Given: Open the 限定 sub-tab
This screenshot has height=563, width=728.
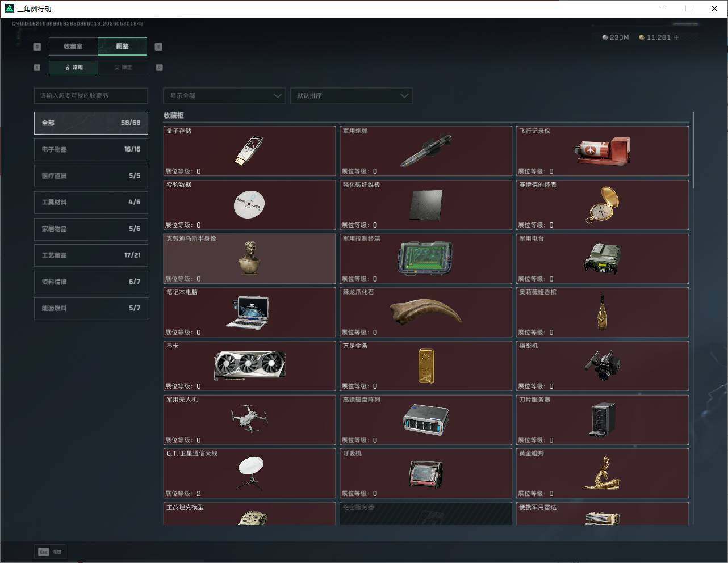Looking at the screenshot, I should [x=123, y=68].
